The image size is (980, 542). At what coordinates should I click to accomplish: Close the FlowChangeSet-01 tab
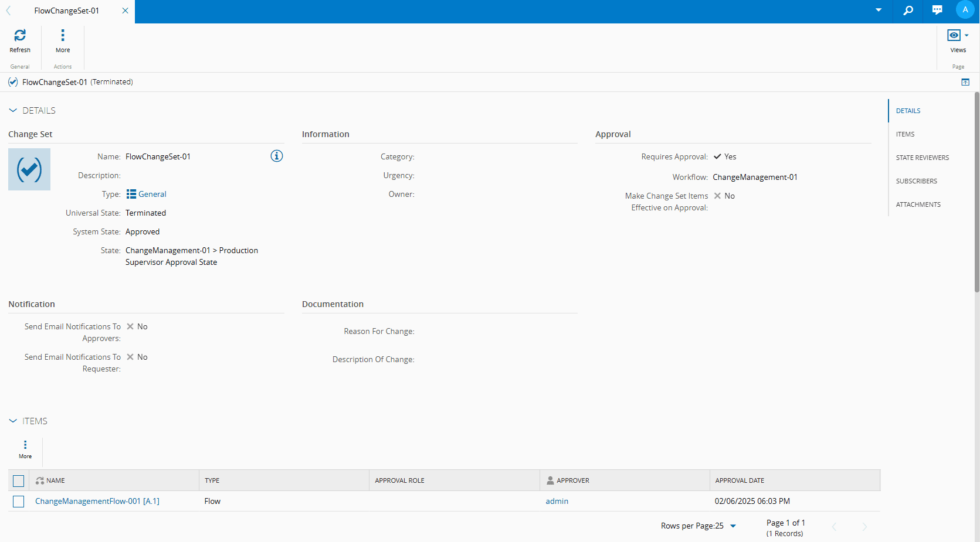pyautogui.click(x=125, y=11)
